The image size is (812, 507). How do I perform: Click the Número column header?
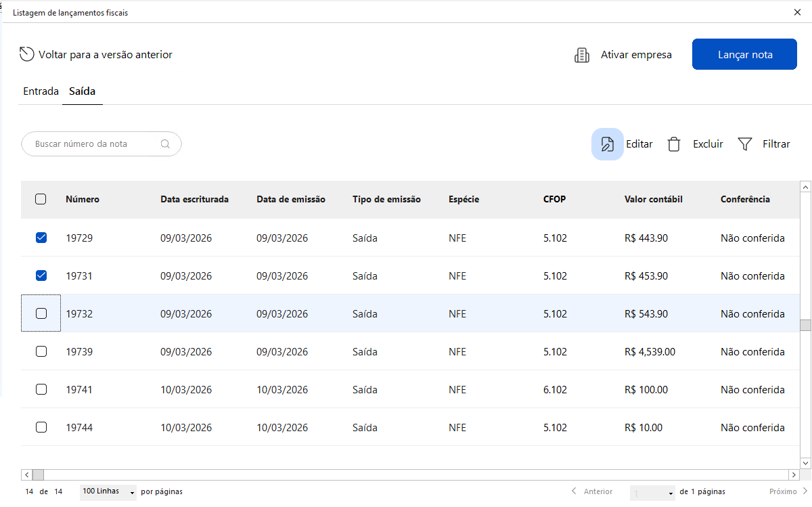pyautogui.click(x=83, y=199)
